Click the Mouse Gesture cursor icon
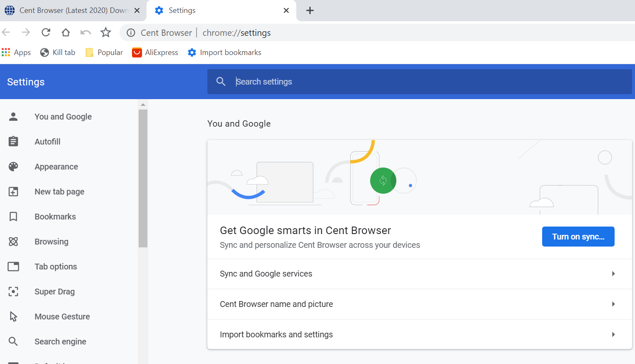Image resolution: width=635 pixels, height=364 pixels. tap(13, 317)
